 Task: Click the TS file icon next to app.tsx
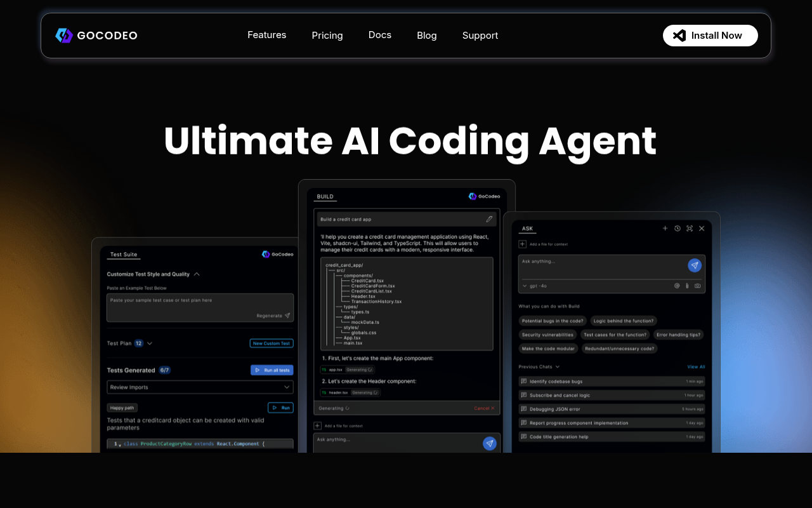pos(324,370)
